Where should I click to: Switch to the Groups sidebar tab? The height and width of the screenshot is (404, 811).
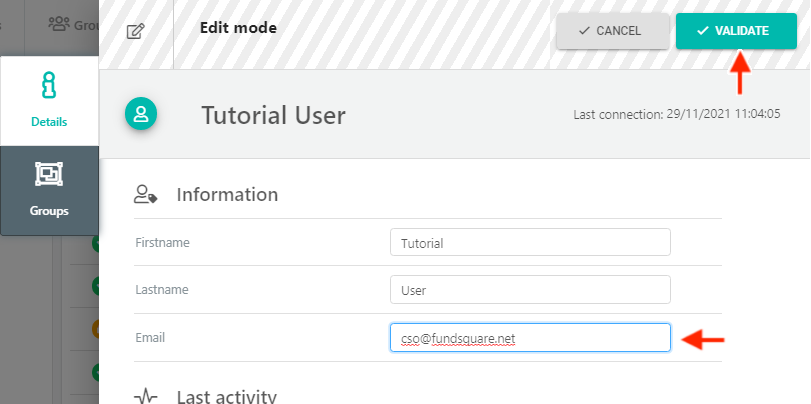click(x=49, y=190)
